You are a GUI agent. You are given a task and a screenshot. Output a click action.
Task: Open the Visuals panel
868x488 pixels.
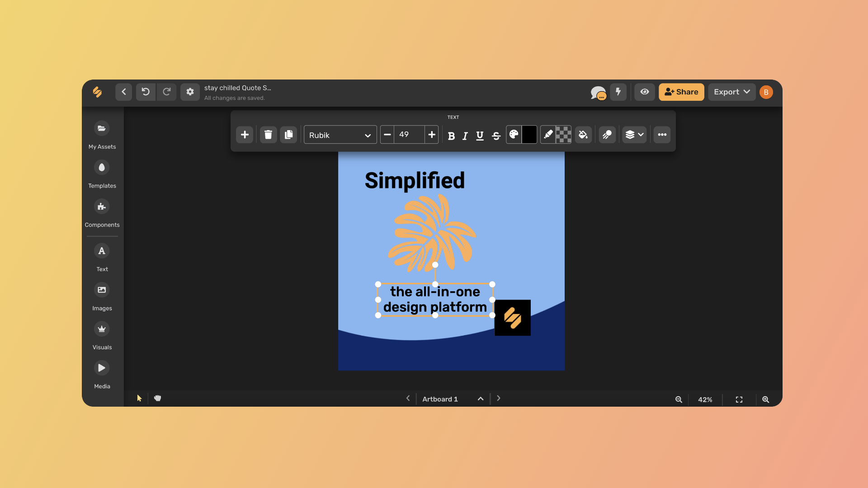(102, 335)
